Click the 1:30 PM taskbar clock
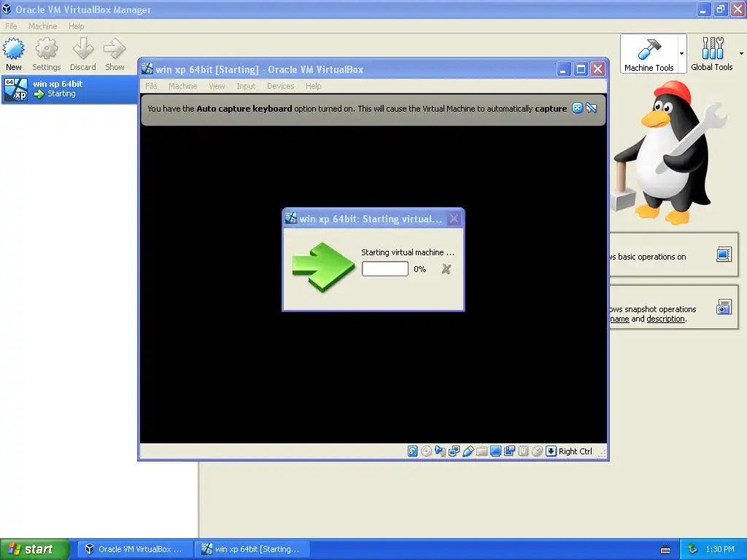Screen dimensions: 747x560 click(719, 549)
